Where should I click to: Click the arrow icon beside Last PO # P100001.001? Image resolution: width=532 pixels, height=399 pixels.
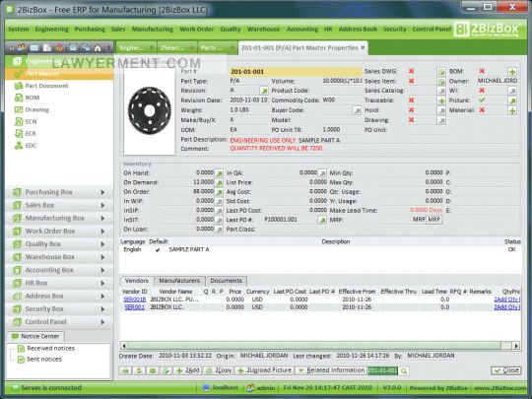321,221
